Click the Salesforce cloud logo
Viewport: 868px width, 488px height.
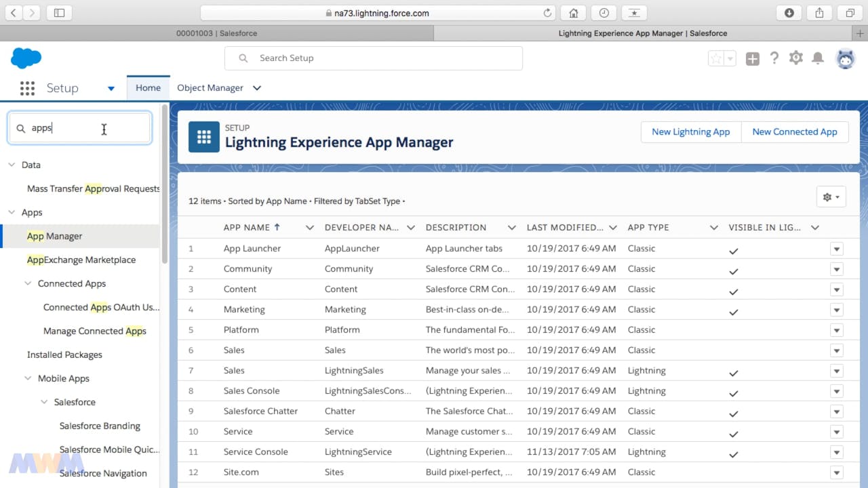click(x=26, y=58)
